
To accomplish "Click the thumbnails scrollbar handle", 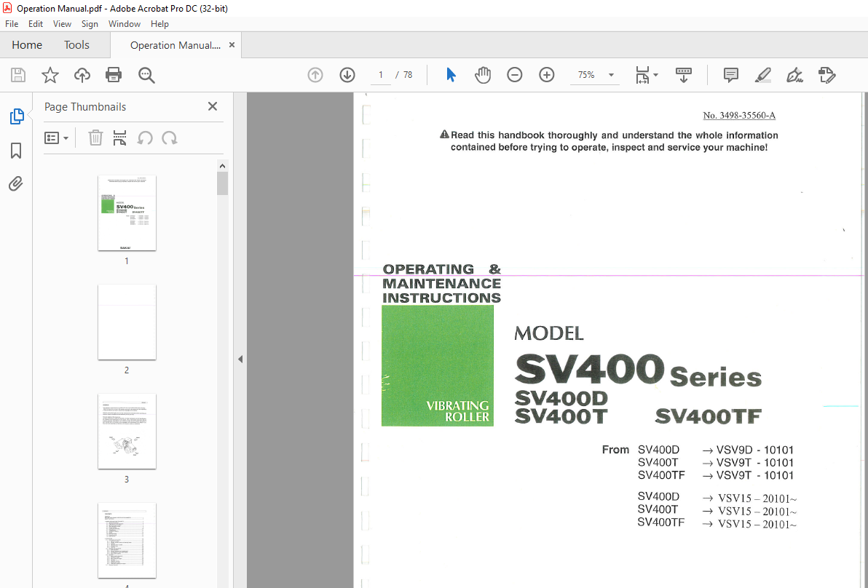I will (x=223, y=183).
